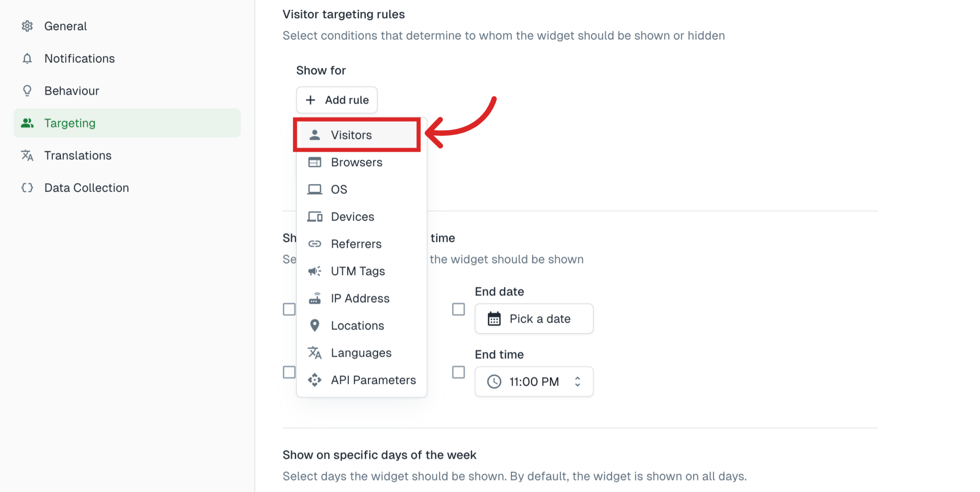Select the Notifications bell icon

point(27,58)
